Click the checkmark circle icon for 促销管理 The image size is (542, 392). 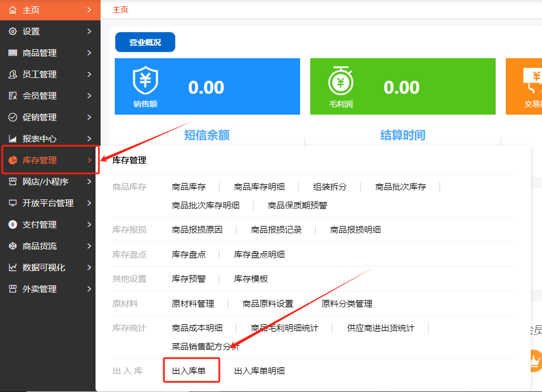coord(12,117)
